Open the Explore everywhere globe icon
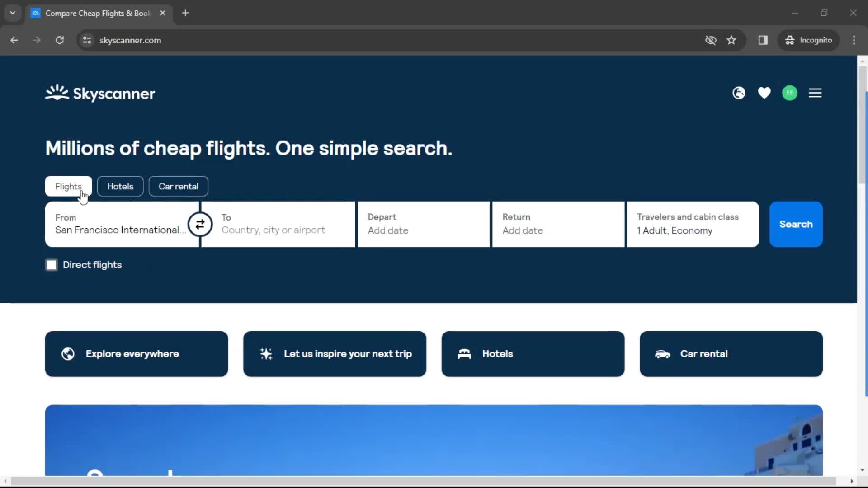Screen dimensions: 868x488 67,353
